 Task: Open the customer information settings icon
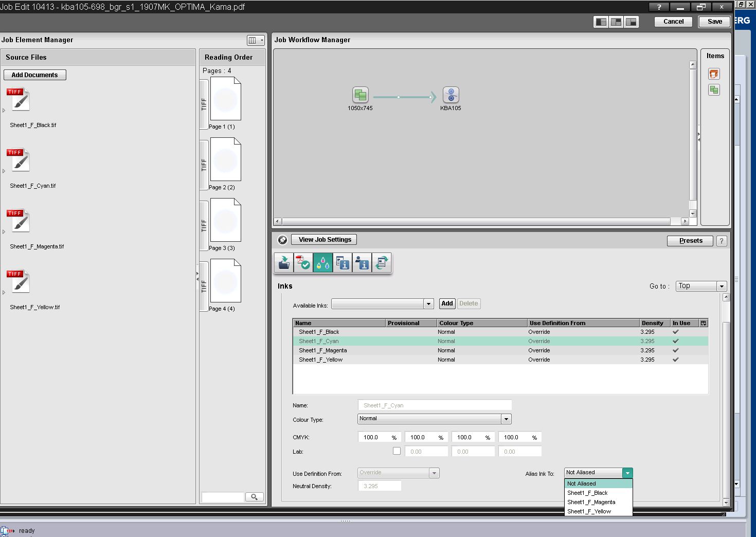point(362,263)
